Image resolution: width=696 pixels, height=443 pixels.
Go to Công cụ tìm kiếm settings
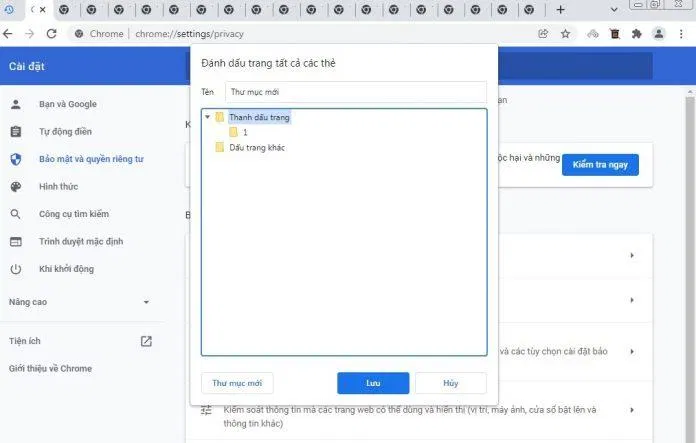[x=73, y=214]
